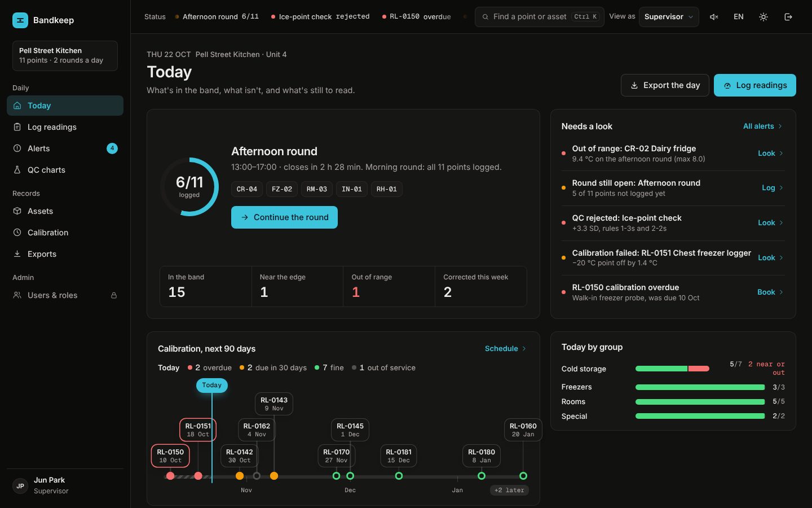Select the Pell Street Kitchen site card
This screenshot has width=812, height=508.
click(65, 56)
